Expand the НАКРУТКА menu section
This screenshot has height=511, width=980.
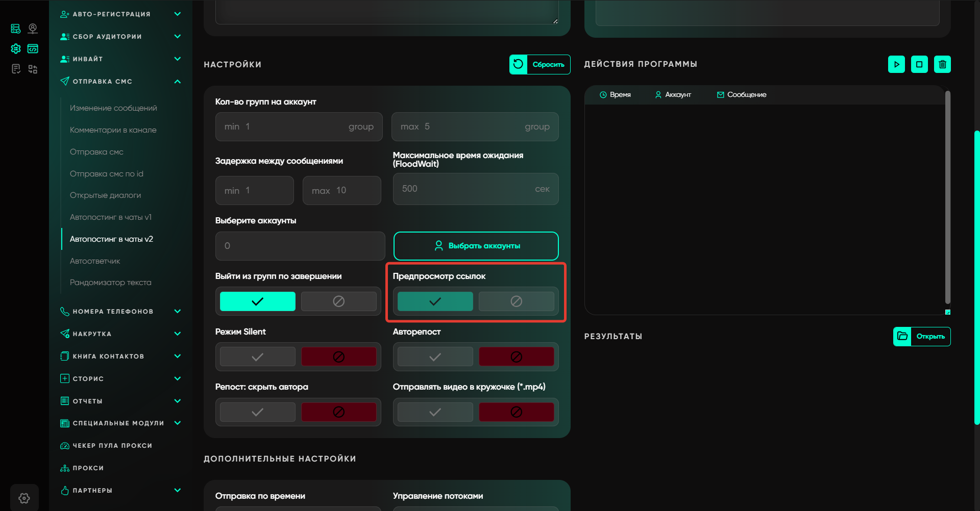click(177, 334)
